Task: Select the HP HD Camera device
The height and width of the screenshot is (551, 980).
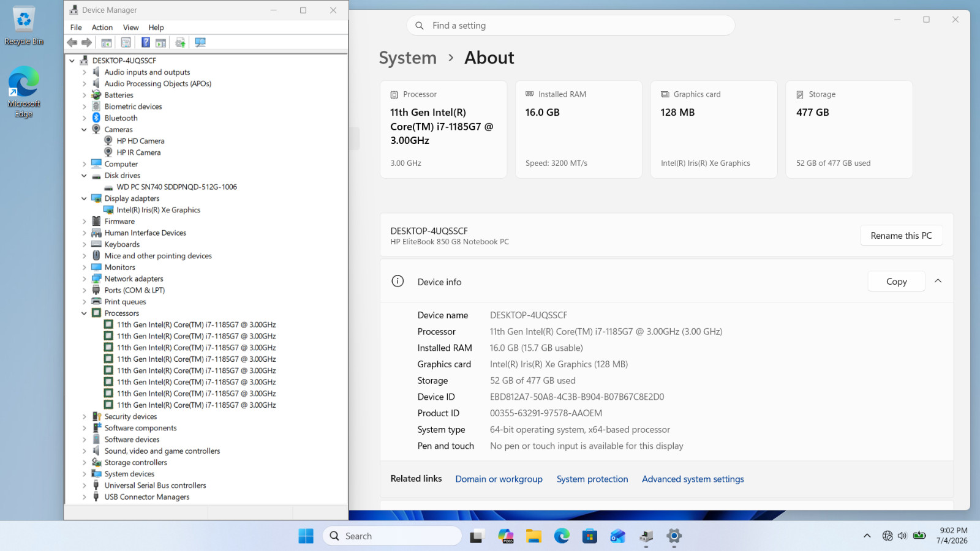Action: pyautogui.click(x=140, y=141)
